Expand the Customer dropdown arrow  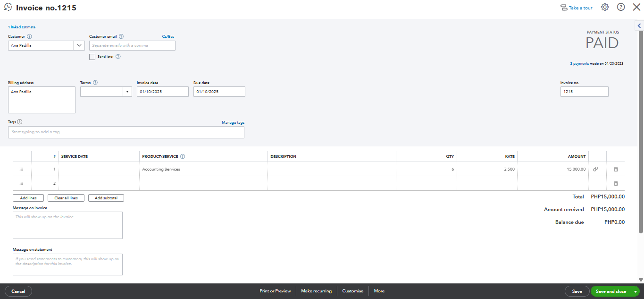79,45
